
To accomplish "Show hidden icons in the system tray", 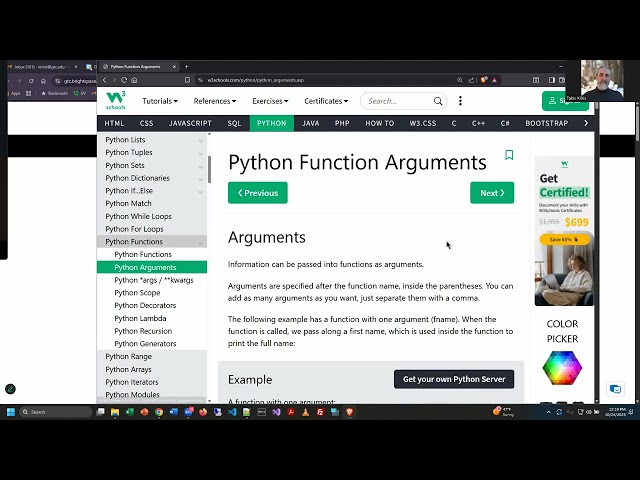I will (549, 412).
